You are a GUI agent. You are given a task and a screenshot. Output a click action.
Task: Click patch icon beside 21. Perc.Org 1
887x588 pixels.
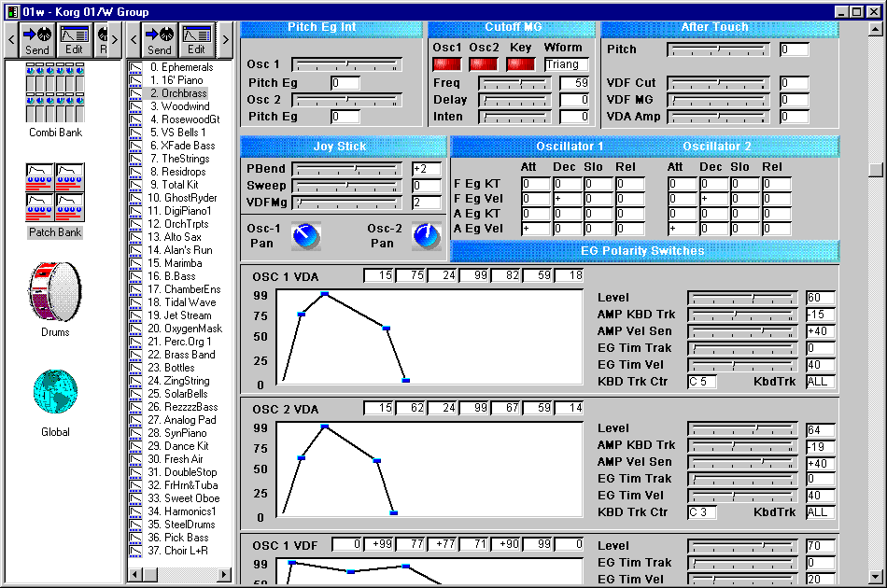point(135,342)
